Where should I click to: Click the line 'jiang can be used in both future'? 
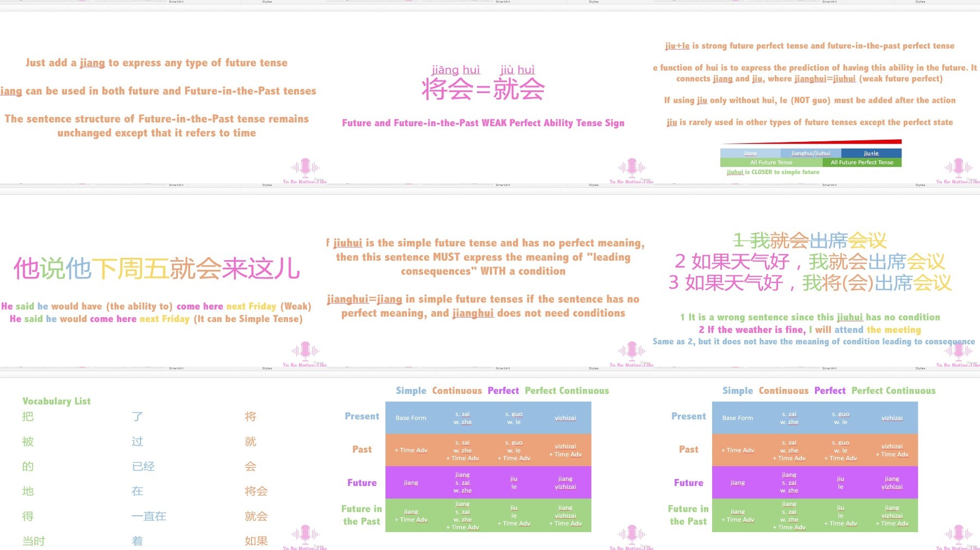click(158, 91)
